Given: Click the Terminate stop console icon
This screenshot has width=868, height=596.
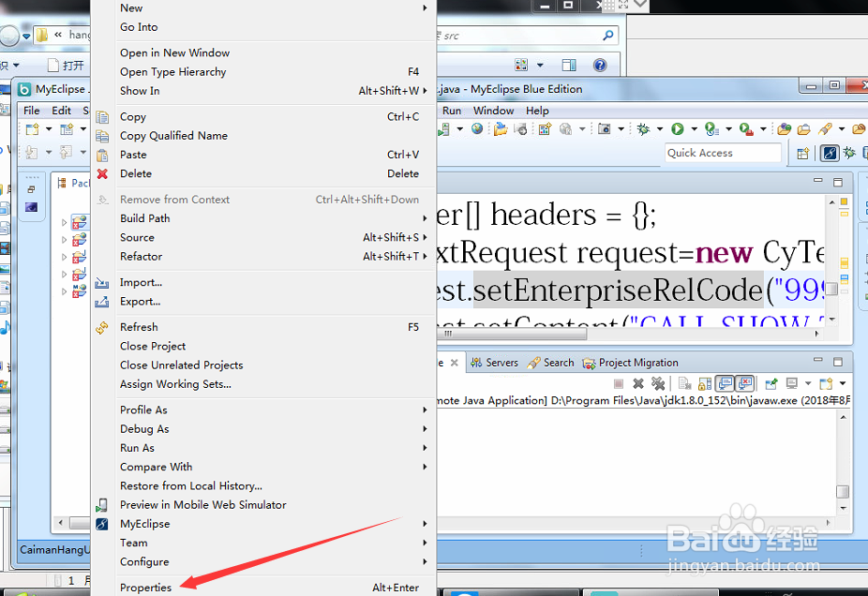Looking at the screenshot, I should pos(619,383).
